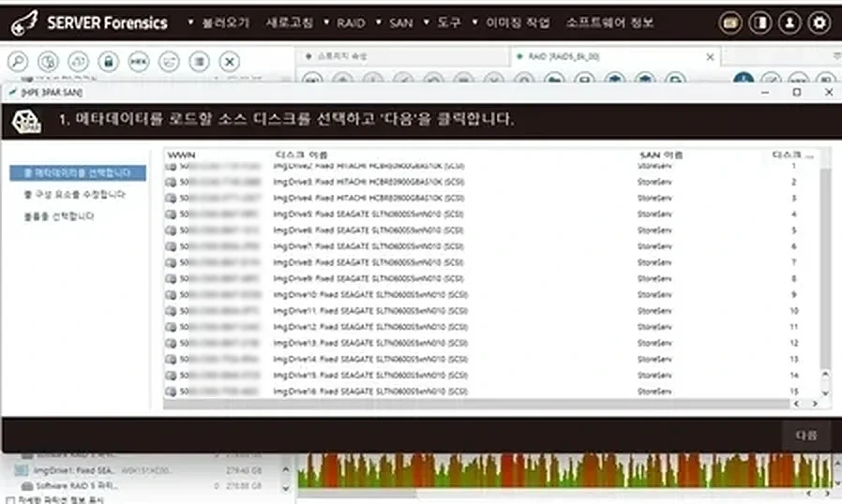
Task: Select the ImgDrive12 Fixed SEAGATE row
Action: pos(491,327)
